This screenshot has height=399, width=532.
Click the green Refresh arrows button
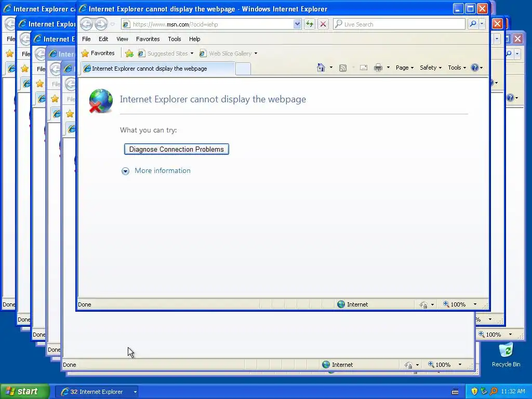point(310,24)
